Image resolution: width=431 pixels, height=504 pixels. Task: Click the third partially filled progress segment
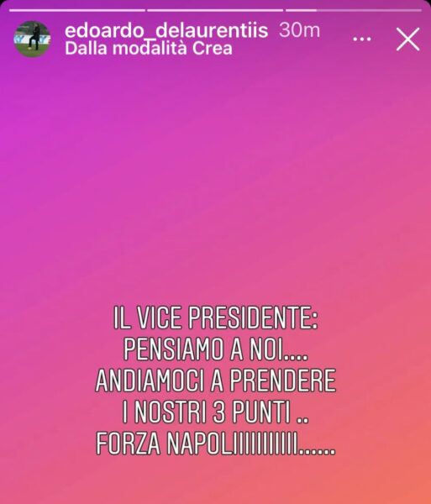pyautogui.click(x=354, y=10)
